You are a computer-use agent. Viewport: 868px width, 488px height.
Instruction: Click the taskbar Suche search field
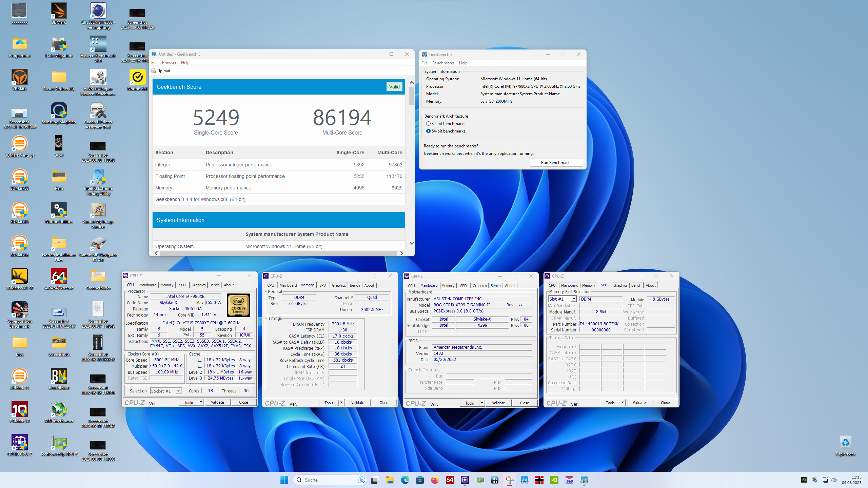pos(330,480)
